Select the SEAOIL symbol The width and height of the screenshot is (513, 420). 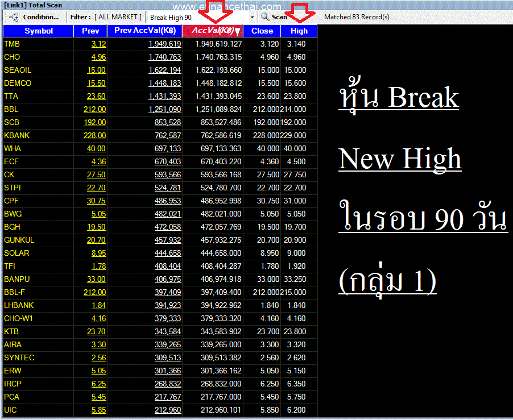tap(18, 70)
